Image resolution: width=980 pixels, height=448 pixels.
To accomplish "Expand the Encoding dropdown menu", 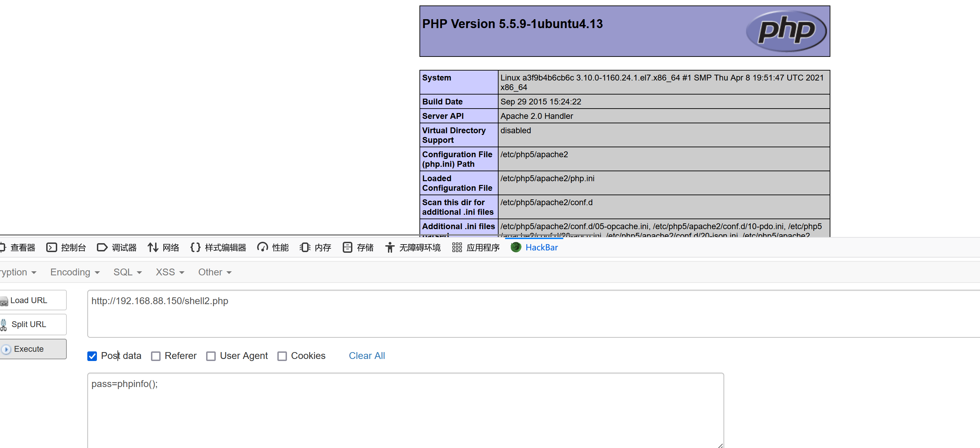I will (75, 272).
